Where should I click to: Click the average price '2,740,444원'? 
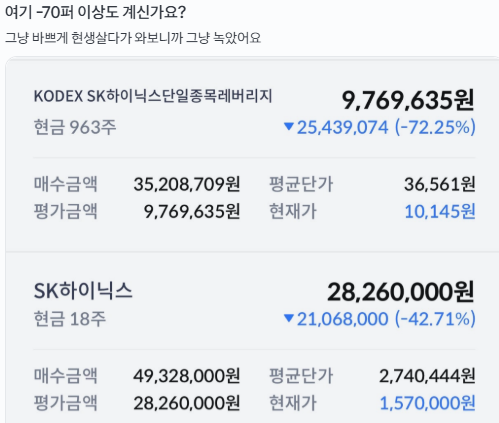click(427, 376)
